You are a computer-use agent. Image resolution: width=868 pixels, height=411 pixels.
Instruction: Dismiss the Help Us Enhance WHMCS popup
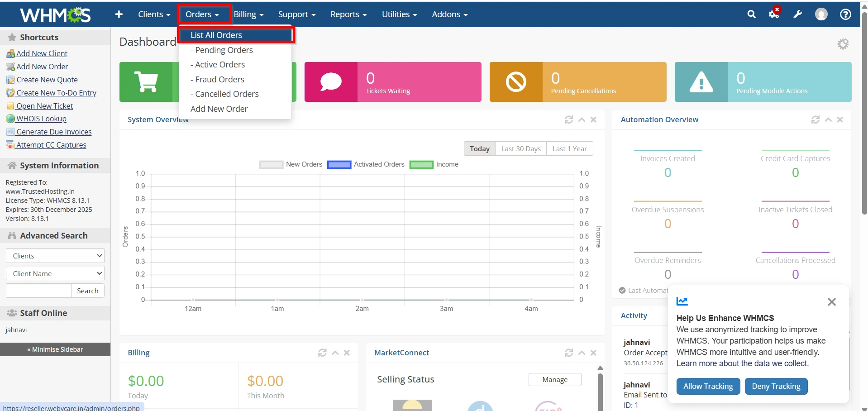(x=831, y=302)
